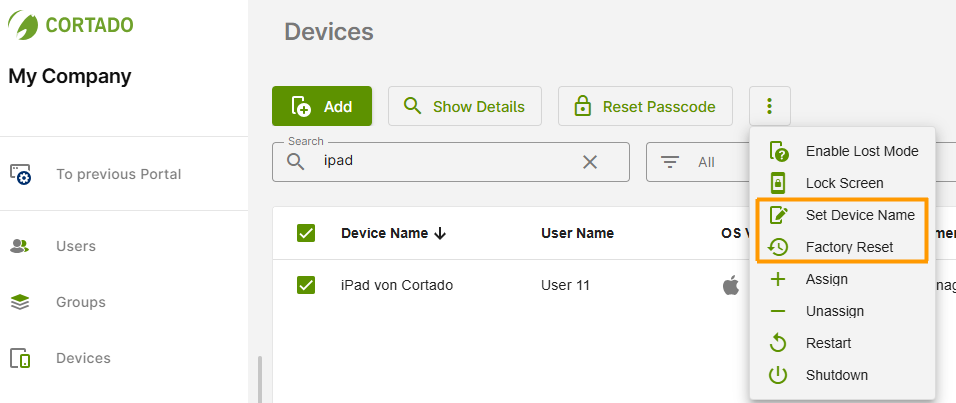The width and height of the screenshot is (956, 403).
Task: Click the Cortado leaf logo
Action: (23, 25)
